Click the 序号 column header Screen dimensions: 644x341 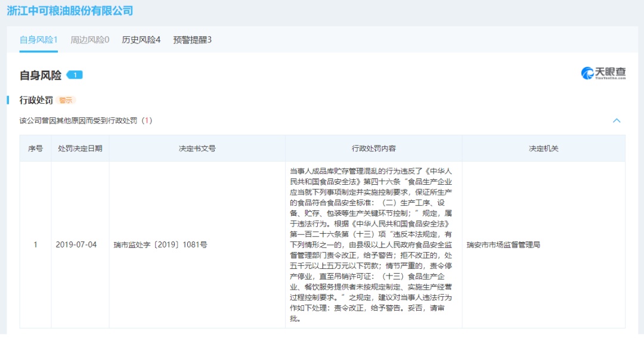(35, 148)
